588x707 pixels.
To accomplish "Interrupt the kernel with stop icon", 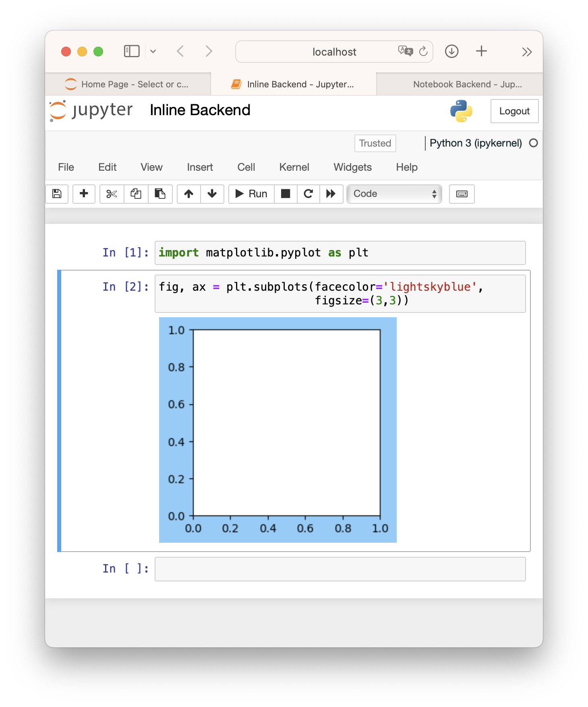I will [286, 194].
